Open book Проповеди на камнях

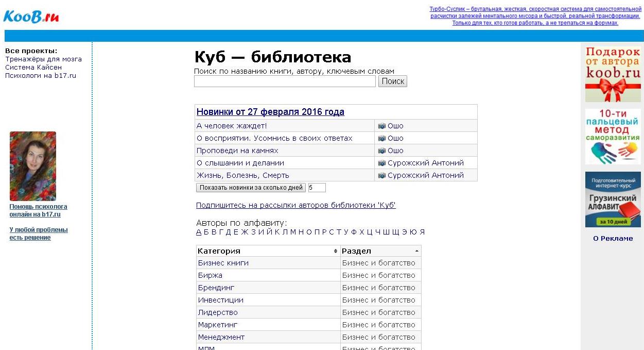pos(237,151)
